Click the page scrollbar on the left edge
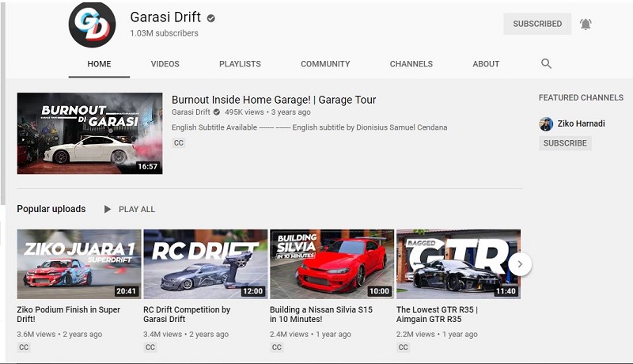Image resolution: width=633 pixels, height=364 pixels. coord(3,105)
